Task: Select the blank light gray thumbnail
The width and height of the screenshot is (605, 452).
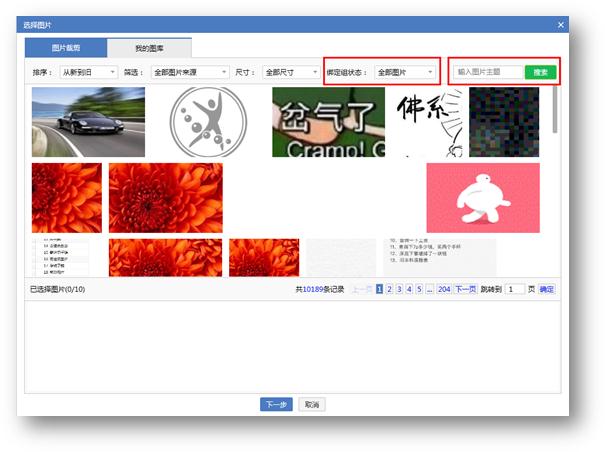Action: pyautogui.click(x=341, y=257)
